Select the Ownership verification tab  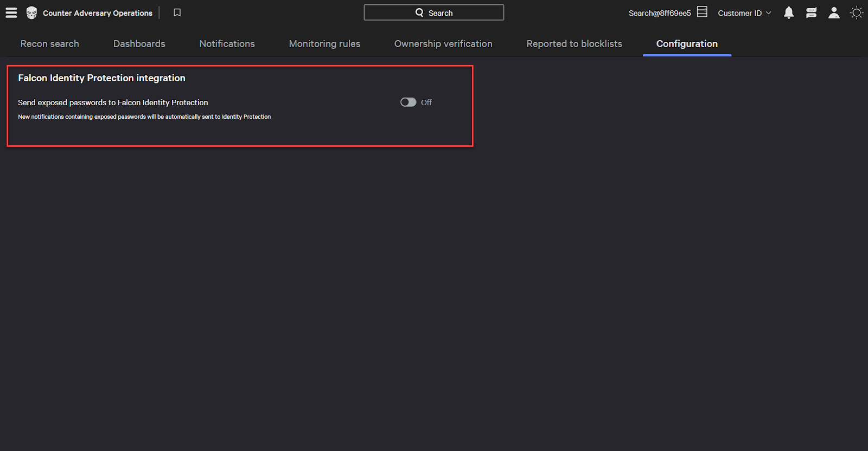[x=443, y=44]
